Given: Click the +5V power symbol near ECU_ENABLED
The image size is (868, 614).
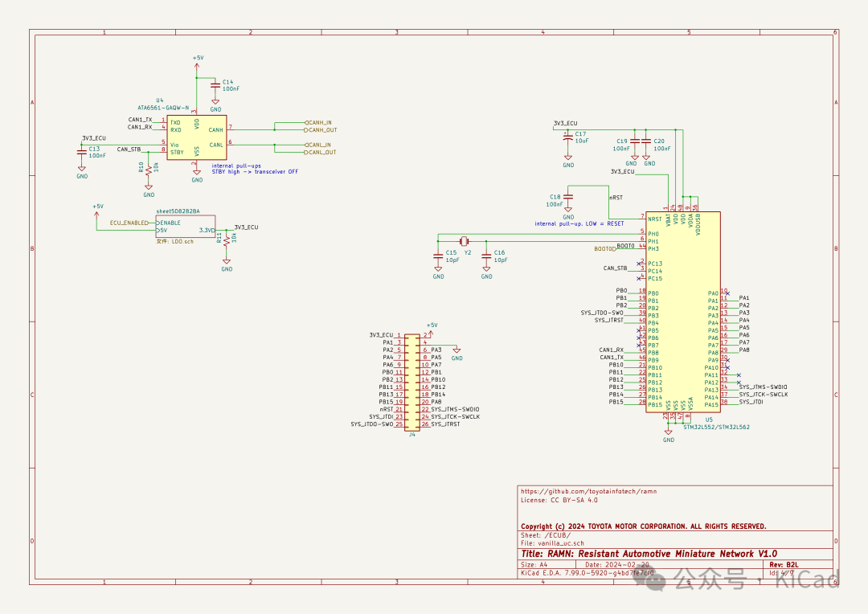Looking at the screenshot, I should point(97,211).
